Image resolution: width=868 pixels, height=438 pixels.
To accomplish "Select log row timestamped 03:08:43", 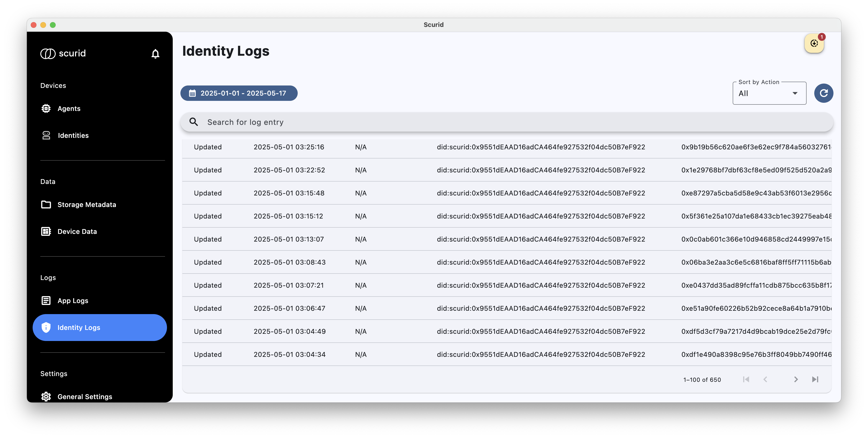I will 507,262.
